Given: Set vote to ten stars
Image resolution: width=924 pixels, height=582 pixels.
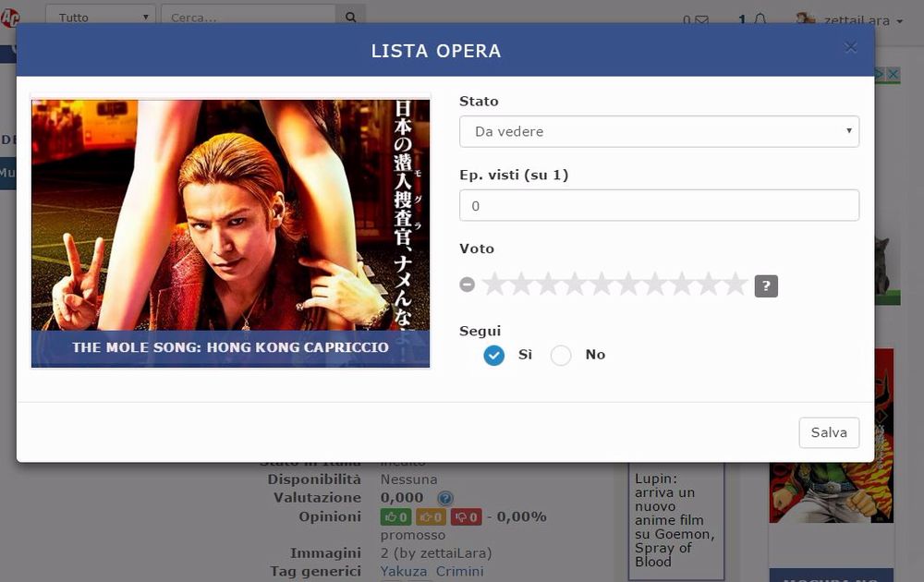Looking at the screenshot, I should tap(736, 285).
